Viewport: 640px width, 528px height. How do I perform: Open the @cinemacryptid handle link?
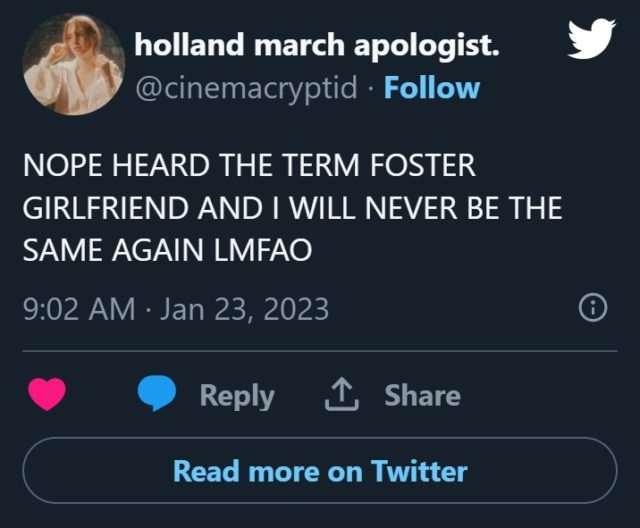pyautogui.click(x=245, y=88)
